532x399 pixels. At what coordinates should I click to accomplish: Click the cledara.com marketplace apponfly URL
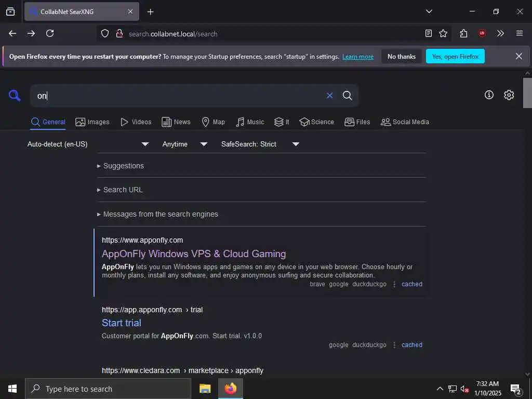tap(182, 370)
